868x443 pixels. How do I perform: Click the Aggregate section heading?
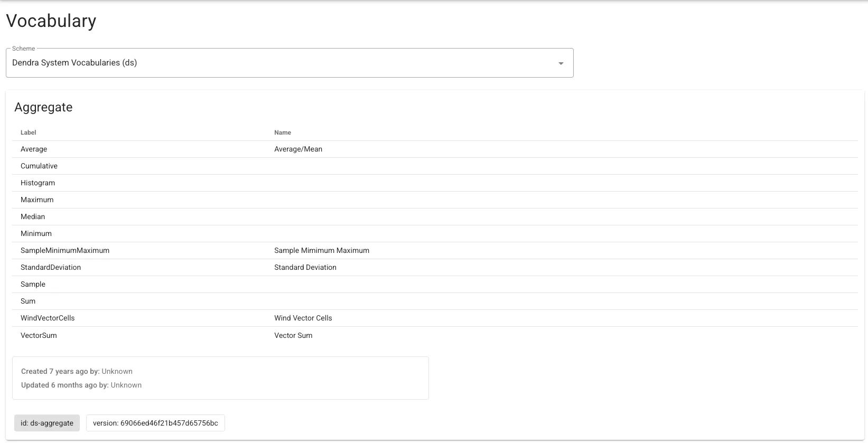(43, 108)
